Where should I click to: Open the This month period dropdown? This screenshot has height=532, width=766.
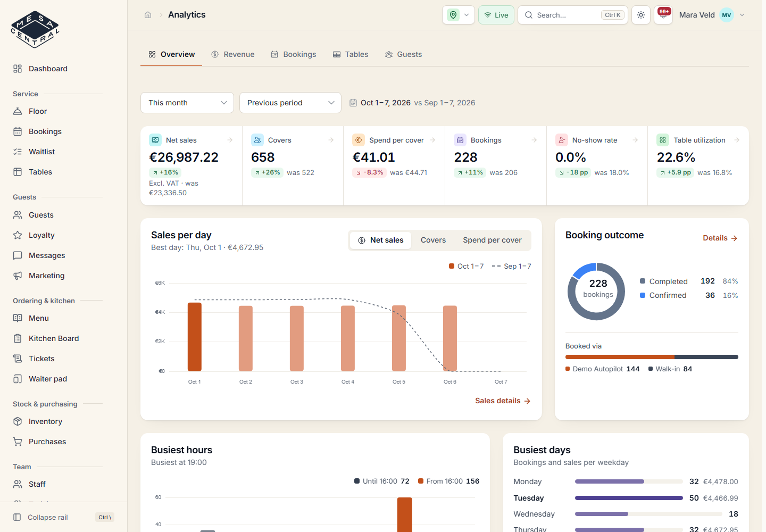(187, 103)
